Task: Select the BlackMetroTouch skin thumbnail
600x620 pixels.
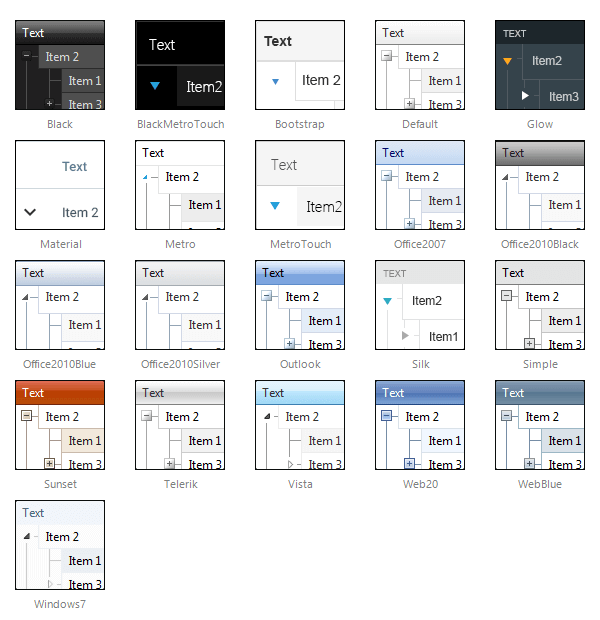Action: pos(180,65)
